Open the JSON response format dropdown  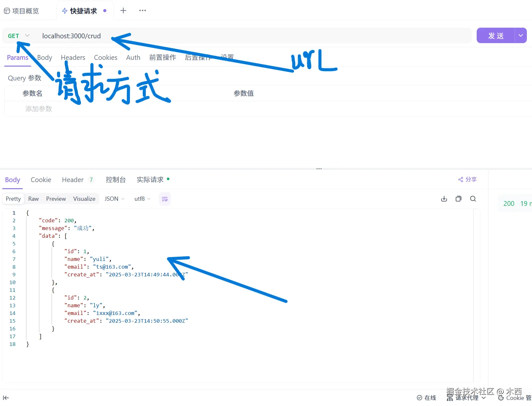[x=114, y=199]
